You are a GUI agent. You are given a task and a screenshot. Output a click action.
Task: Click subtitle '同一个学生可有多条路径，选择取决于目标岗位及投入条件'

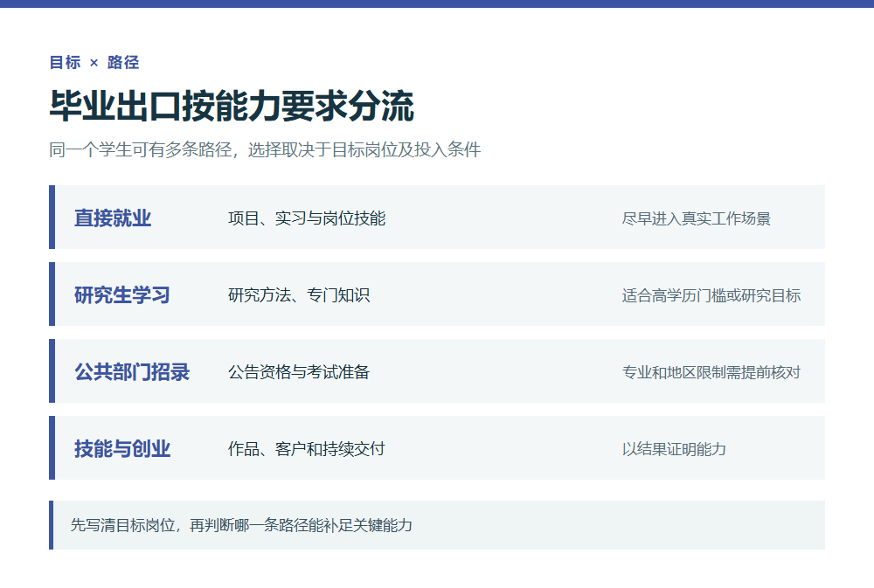265,149
